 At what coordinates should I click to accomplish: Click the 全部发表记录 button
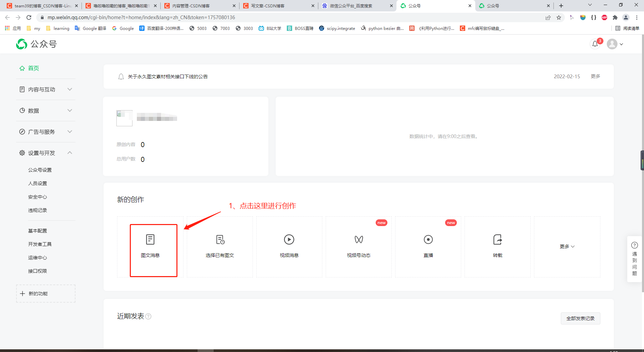tap(580, 318)
